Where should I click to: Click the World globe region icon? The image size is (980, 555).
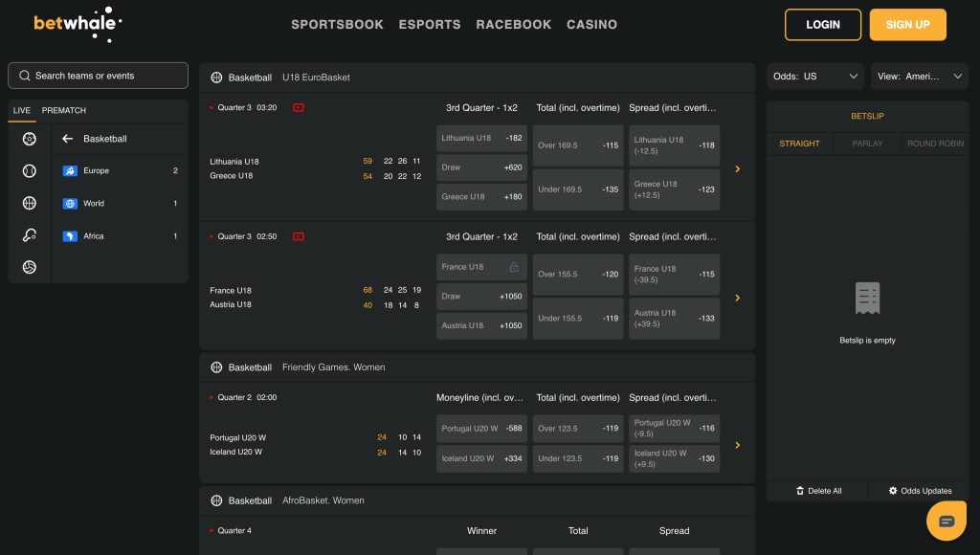pos(70,203)
